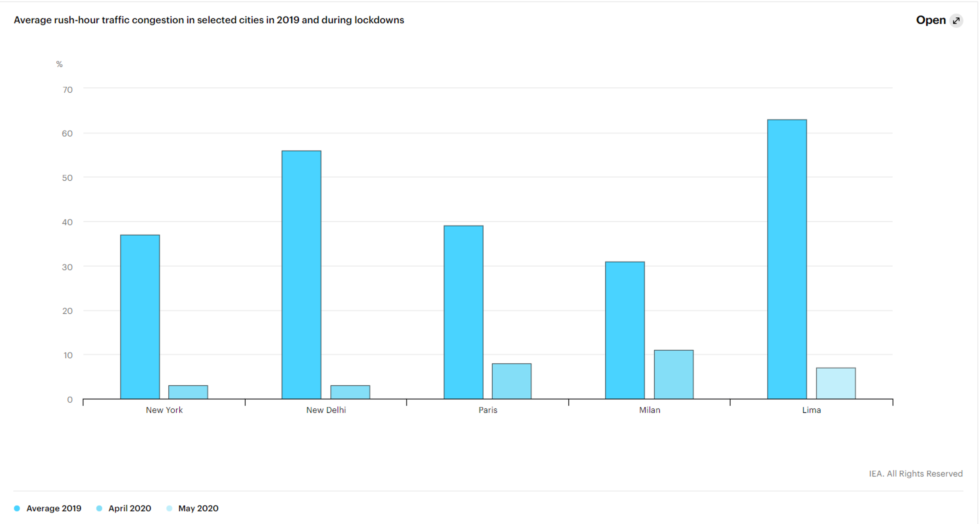Click the 70 y-axis value
The height and width of the screenshot is (524, 980).
pyautogui.click(x=68, y=90)
